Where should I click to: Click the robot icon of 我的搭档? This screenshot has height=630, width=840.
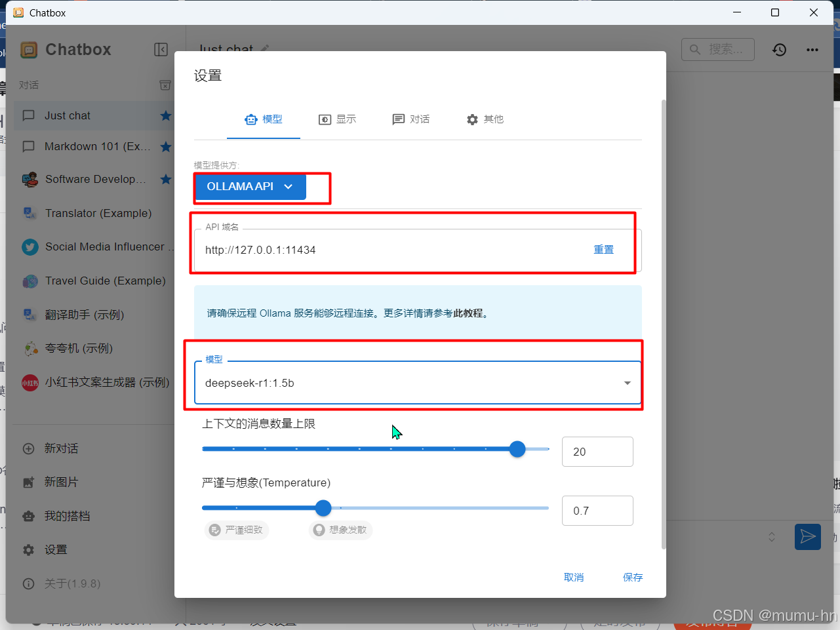[x=28, y=516]
